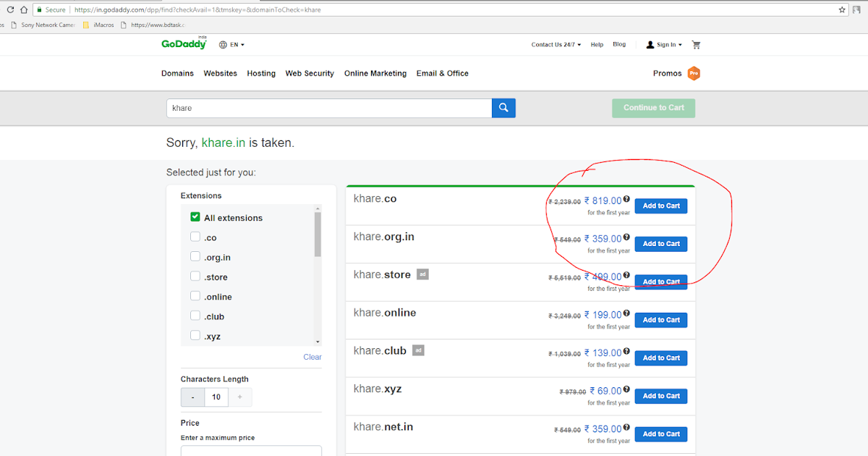
Task: Add khare.co to cart
Action: click(660, 206)
